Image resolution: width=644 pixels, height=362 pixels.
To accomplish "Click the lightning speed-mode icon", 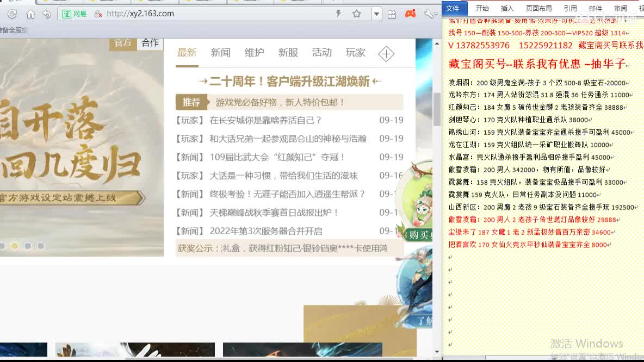I will (338, 14).
